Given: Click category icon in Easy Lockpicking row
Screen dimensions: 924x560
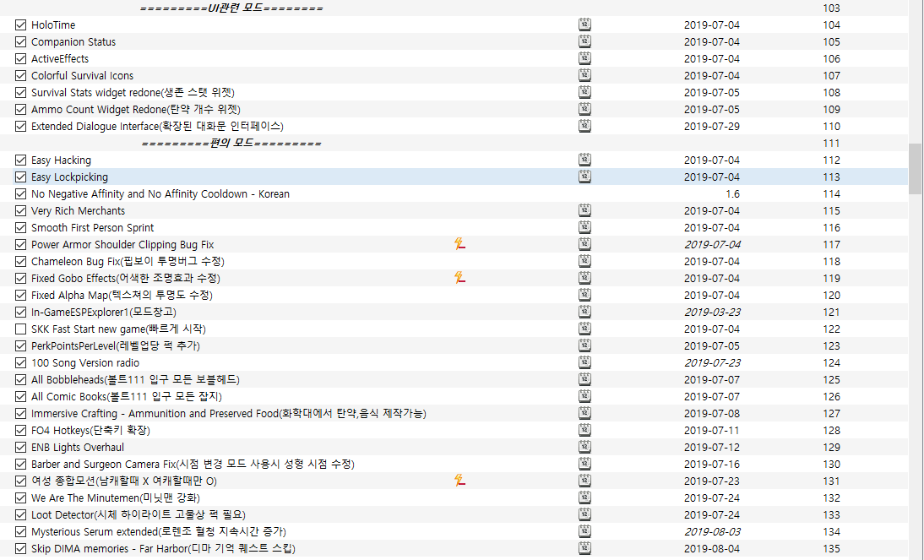Looking at the screenshot, I should pos(584,177).
